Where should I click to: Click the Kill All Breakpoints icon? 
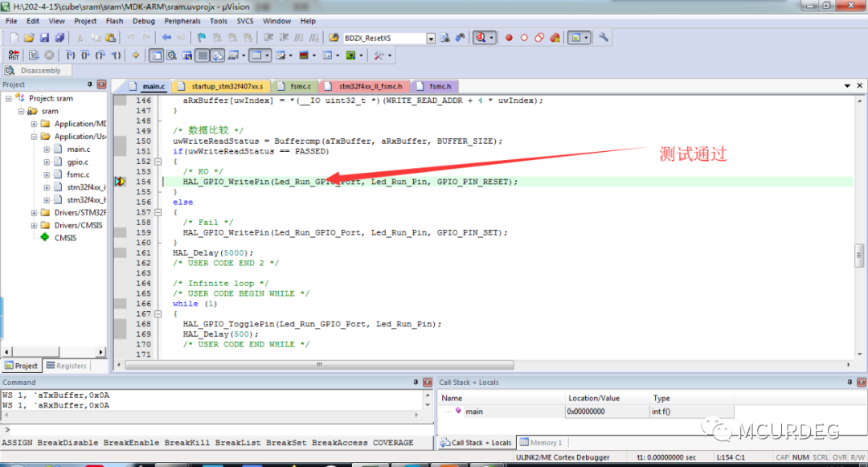tap(555, 38)
